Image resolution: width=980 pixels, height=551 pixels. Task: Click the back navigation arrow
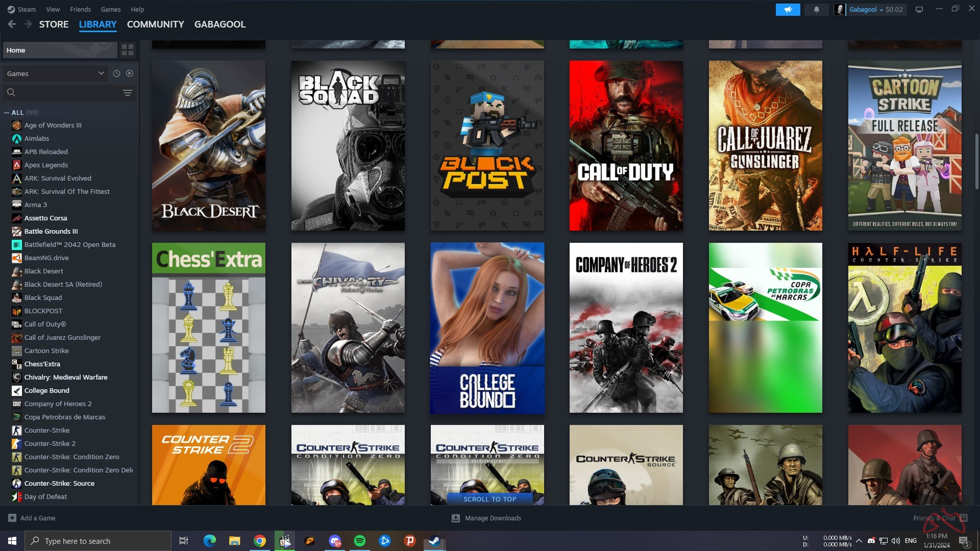12,24
